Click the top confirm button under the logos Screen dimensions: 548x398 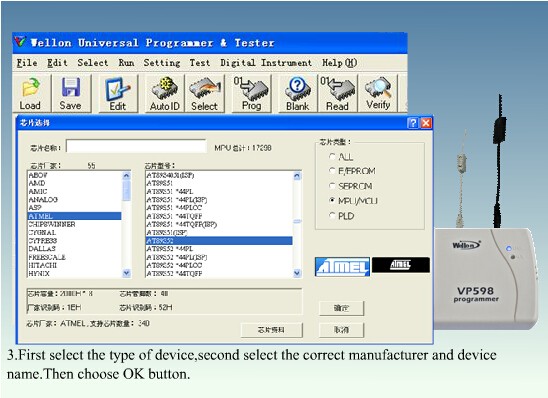[341, 308]
